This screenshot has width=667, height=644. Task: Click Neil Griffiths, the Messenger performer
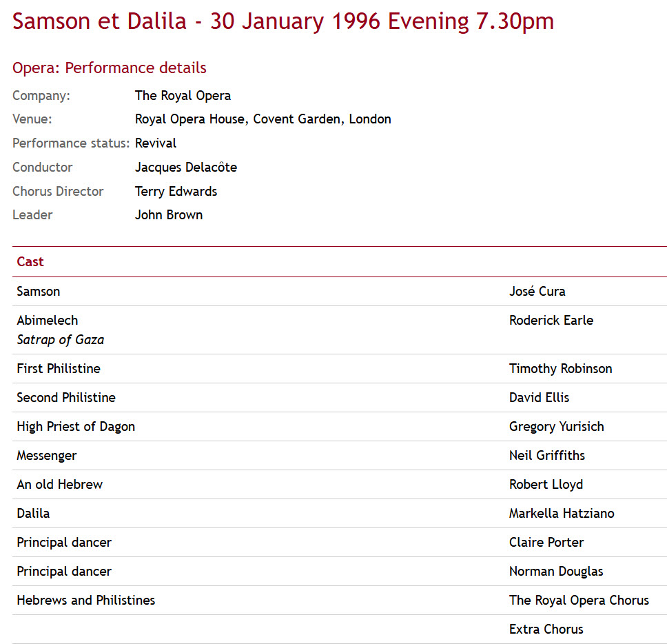pos(546,455)
